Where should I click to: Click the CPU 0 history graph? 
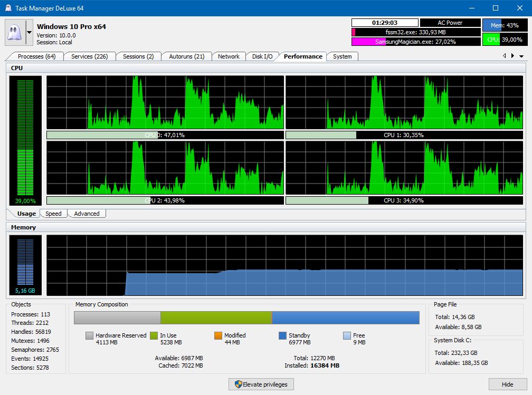pos(165,102)
